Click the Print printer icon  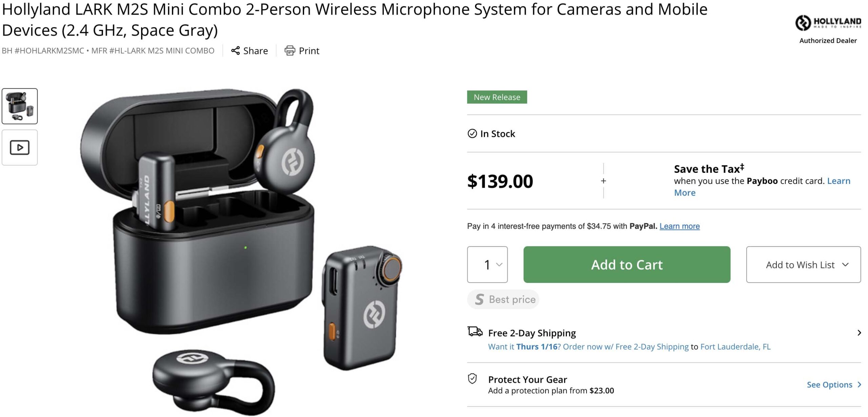point(290,51)
